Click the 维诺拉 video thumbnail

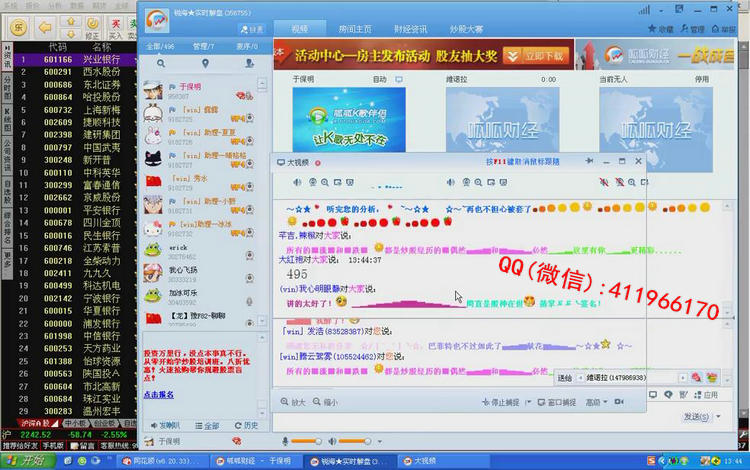click(502, 120)
